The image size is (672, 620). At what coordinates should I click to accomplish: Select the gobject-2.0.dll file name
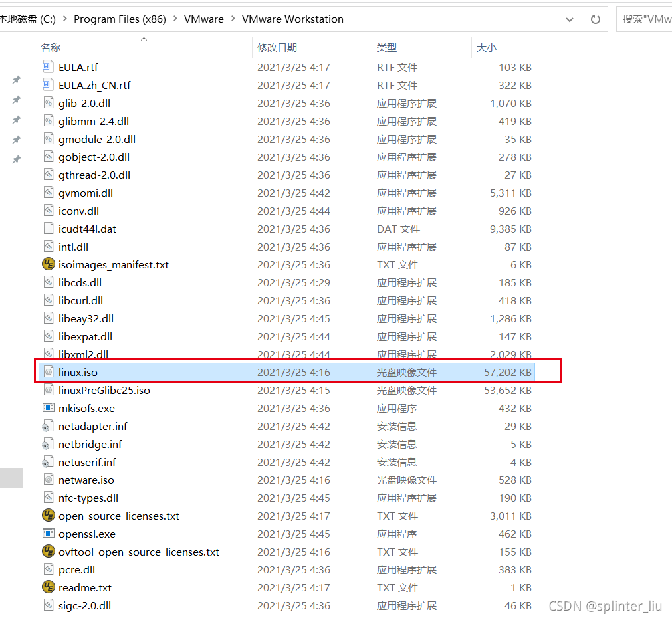click(x=94, y=157)
